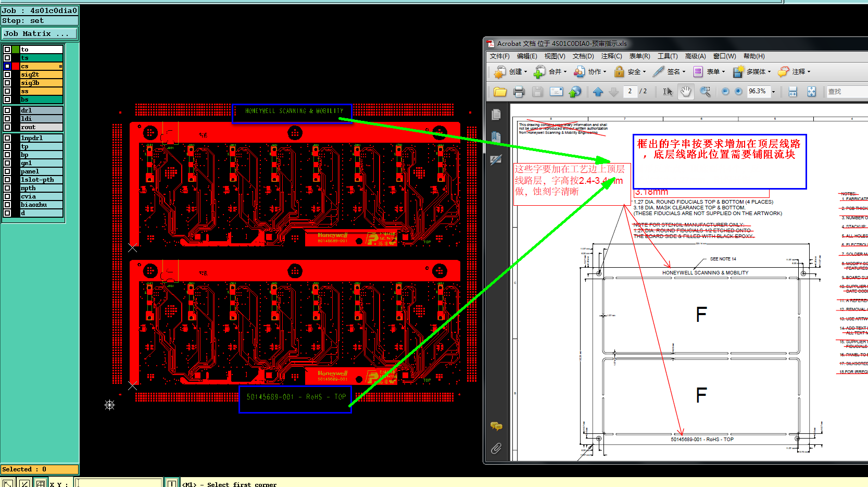Click the 查找 search field

click(847, 92)
